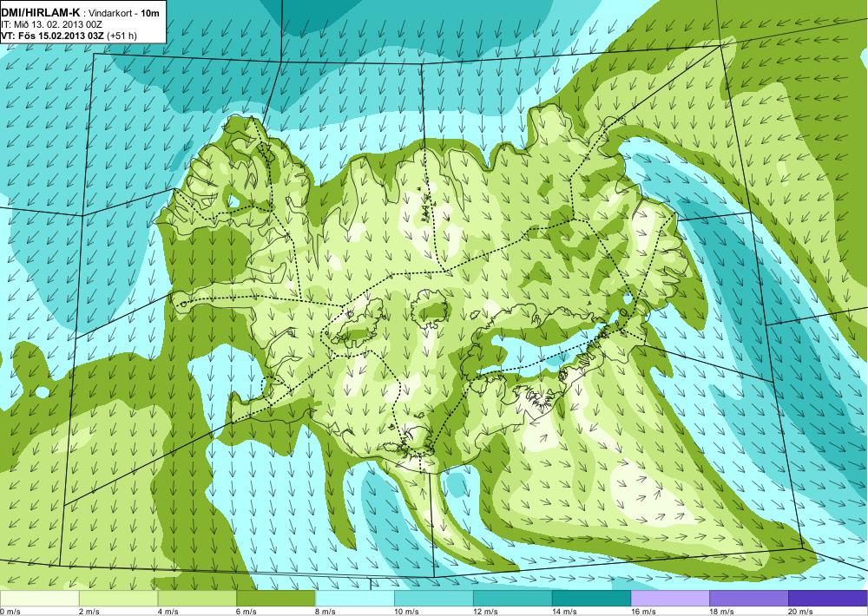Click the deep violet above-20 m/s legend swatch

click(x=827, y=599)
